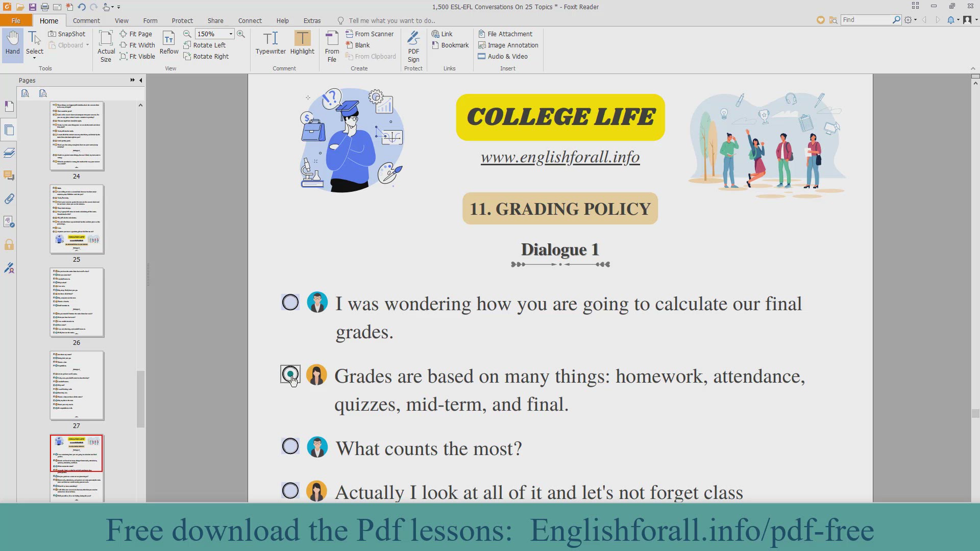This screenshot has height=551, width=980.
Task: Click the SnapShot tool
Action: coord(67,34)
